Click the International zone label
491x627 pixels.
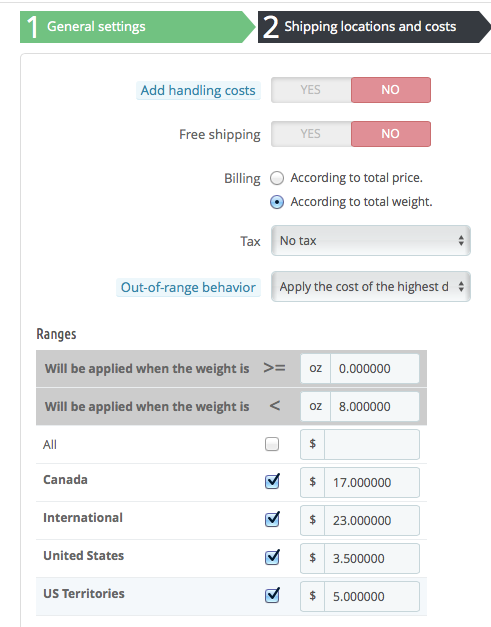[83, 517]
